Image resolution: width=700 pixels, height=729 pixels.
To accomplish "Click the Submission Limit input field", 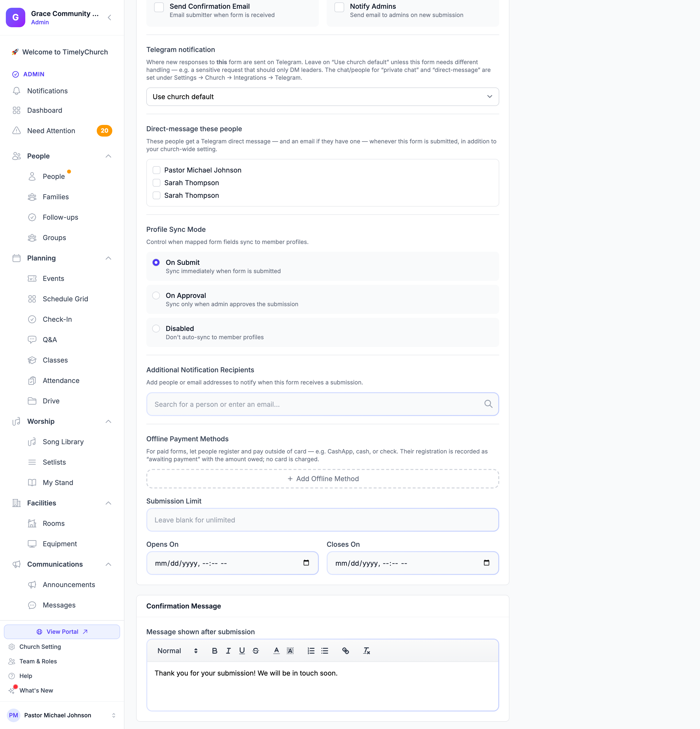I will point(323,520).
